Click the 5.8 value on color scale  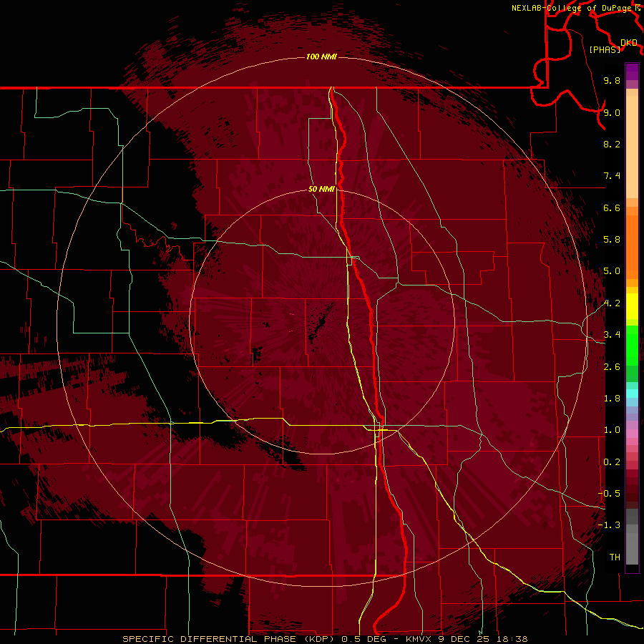pyautogui.click(x=612, y=240)
